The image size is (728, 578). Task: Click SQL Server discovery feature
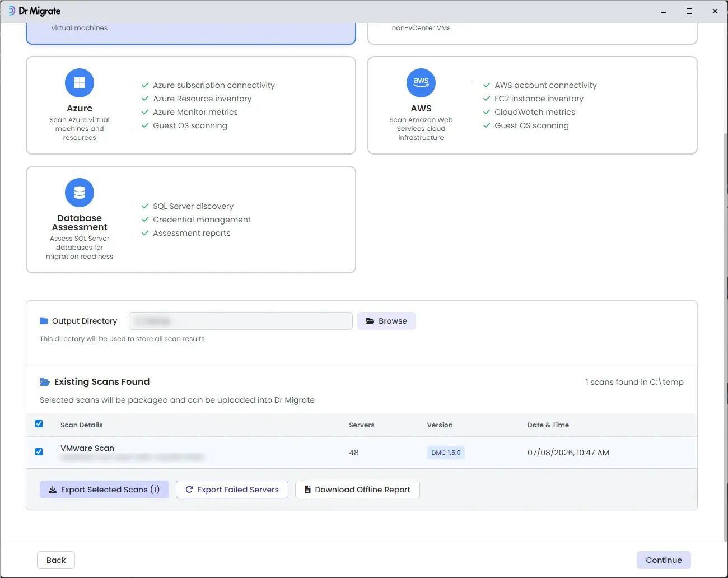(193, 206)
